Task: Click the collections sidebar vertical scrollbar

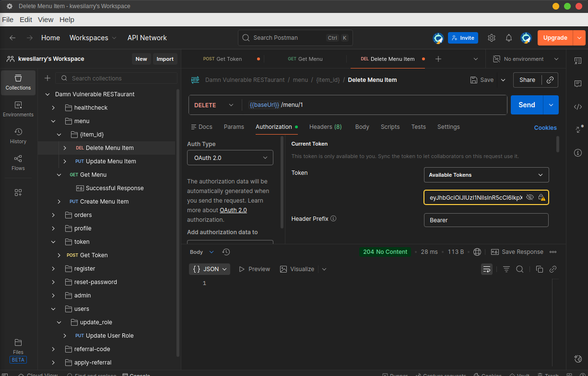Action: click(x=178, y=220)
